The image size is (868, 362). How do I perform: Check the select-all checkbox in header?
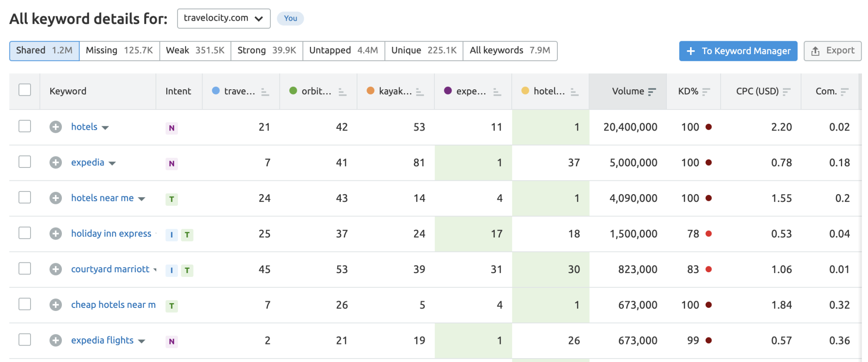(x=25, y=90)
